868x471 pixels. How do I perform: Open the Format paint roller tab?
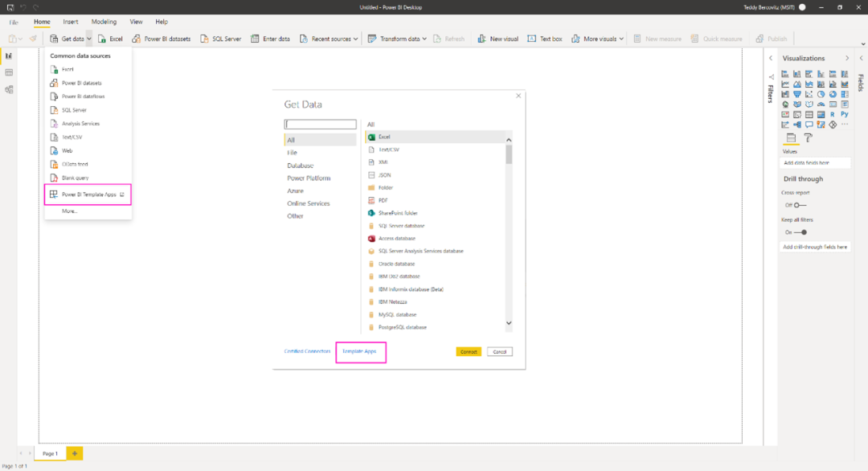[809, 137]
